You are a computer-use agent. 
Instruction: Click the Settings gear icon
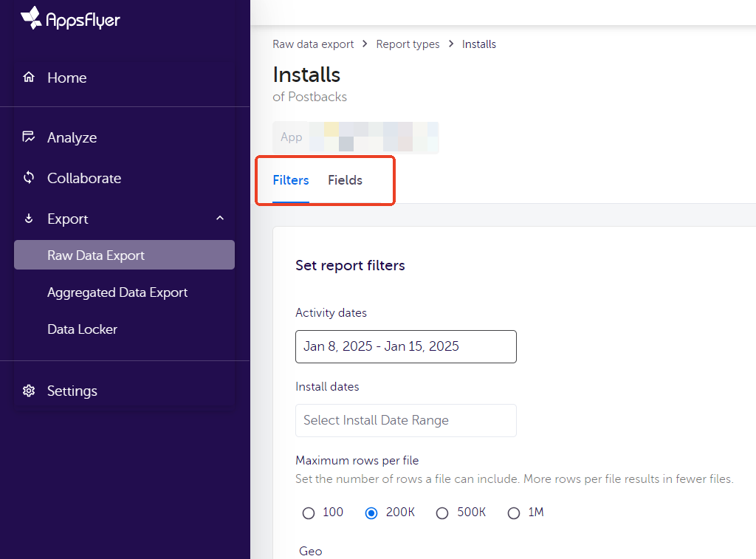29,391
